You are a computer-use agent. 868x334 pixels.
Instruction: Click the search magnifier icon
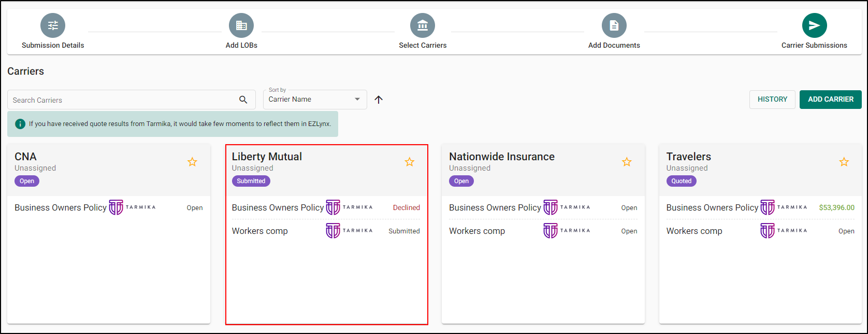243,100
